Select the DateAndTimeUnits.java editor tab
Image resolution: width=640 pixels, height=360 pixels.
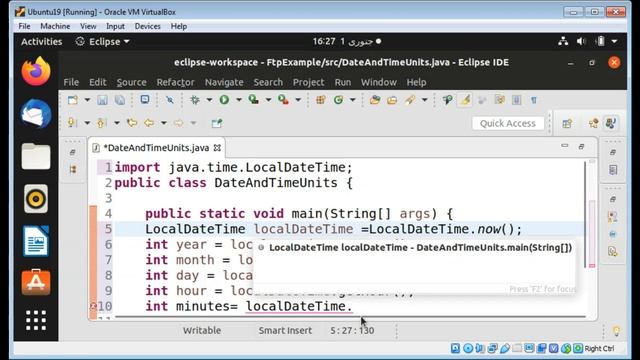click(156, 148)
